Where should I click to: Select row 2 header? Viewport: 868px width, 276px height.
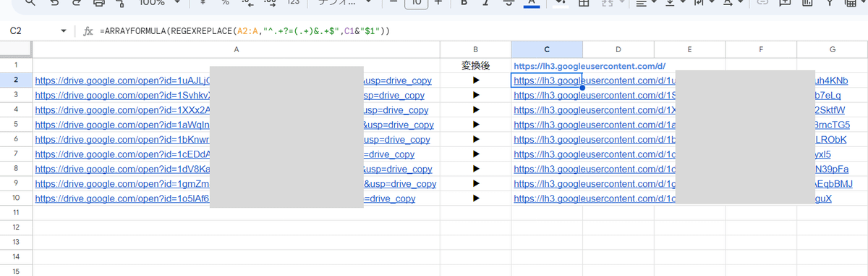click(16, 80)
